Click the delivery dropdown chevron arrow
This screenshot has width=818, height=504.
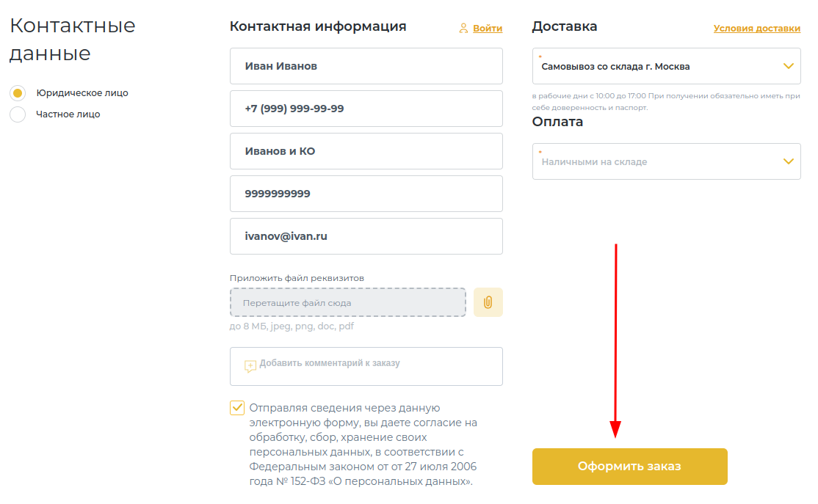[x=788, y=67]
